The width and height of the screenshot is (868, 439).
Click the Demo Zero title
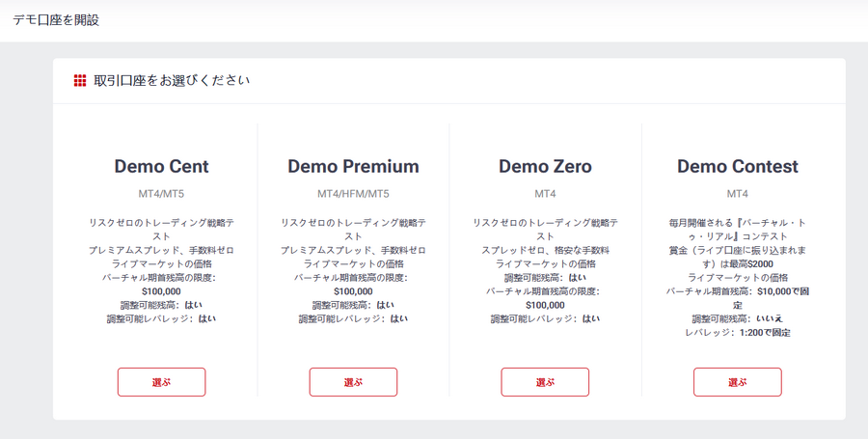pyautogui.click(x=545, y=166)
